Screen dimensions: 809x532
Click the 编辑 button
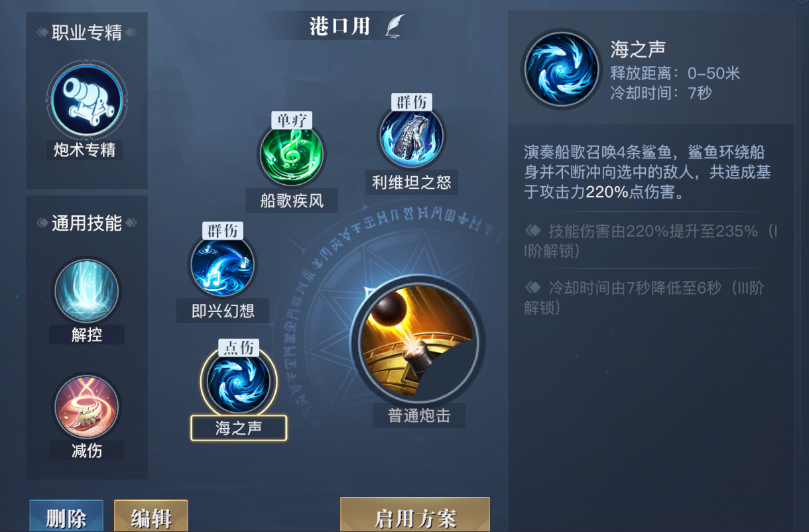pos(151,516)
